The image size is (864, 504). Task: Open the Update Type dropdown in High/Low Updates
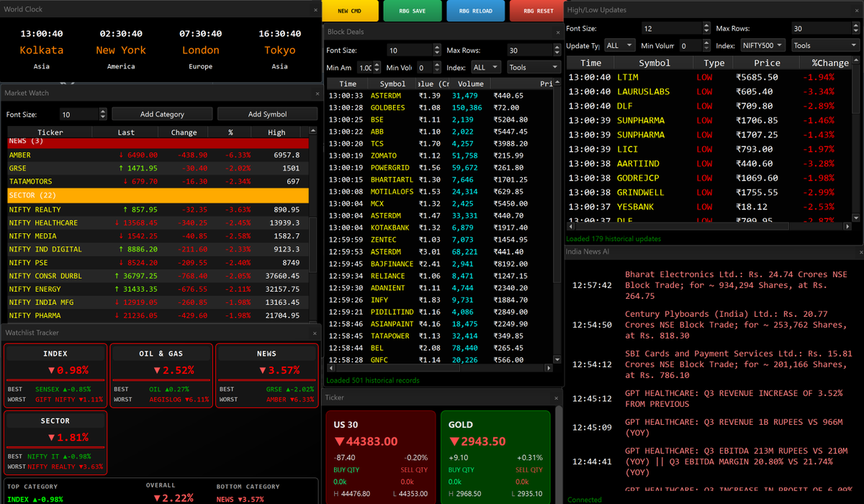[620, 45]
